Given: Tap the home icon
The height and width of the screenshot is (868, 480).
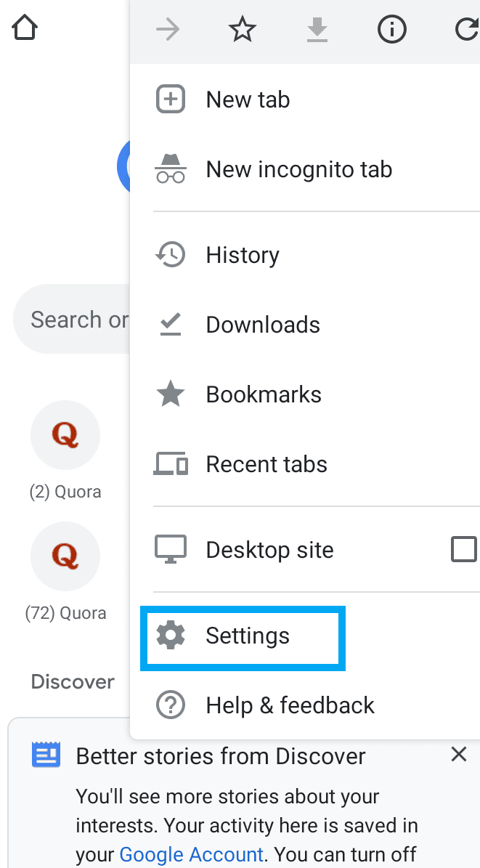Looking at the screenshot, I should coord(25,29).
